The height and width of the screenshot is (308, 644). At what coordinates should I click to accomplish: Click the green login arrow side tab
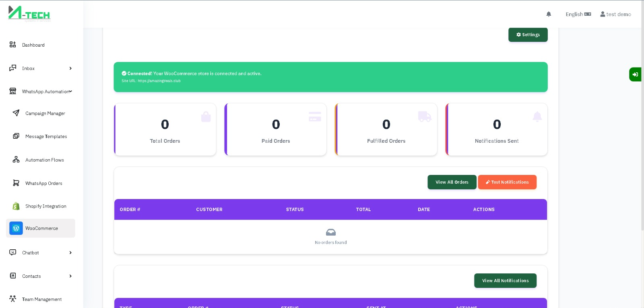coord(635,74)
